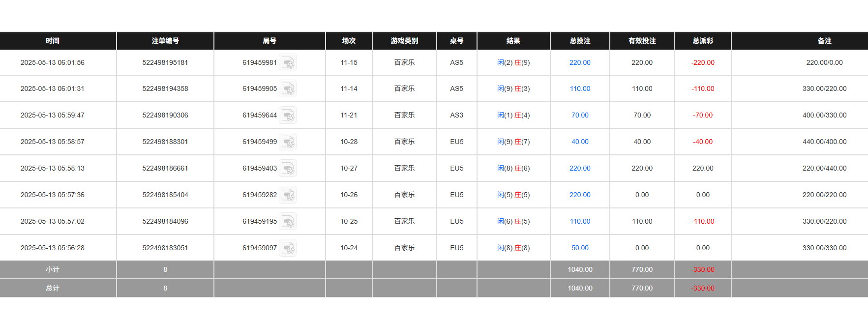View replay for round 619459644
Screen dimensions: 868x321
(288, 116)
